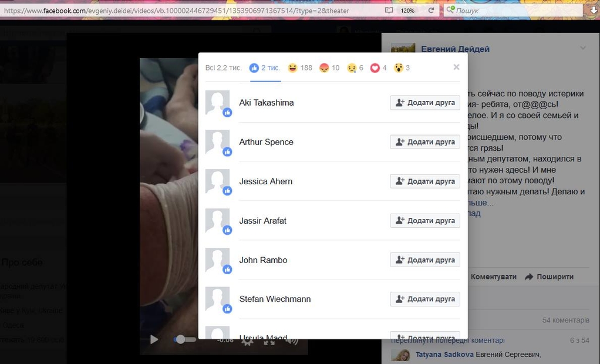This screenshot has height=364, width=600.
Task: Click Додати друга next to John Rambo
Action: tap(425, 260)
